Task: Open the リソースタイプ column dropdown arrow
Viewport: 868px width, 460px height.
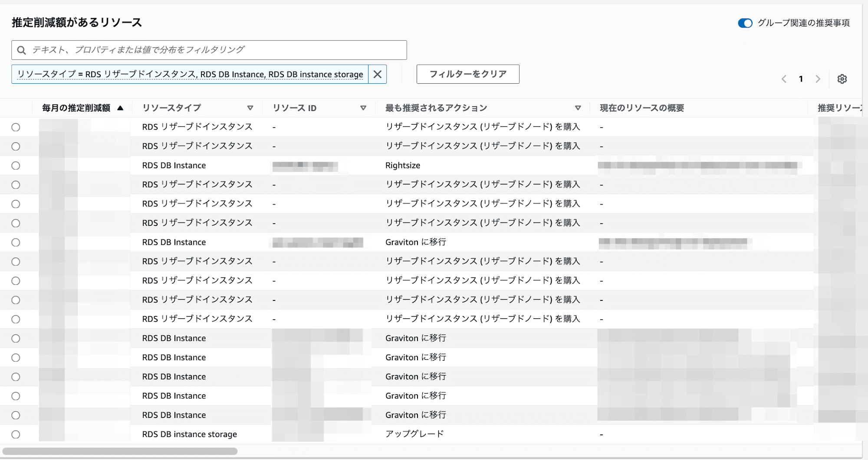Action: click(250, 108)
